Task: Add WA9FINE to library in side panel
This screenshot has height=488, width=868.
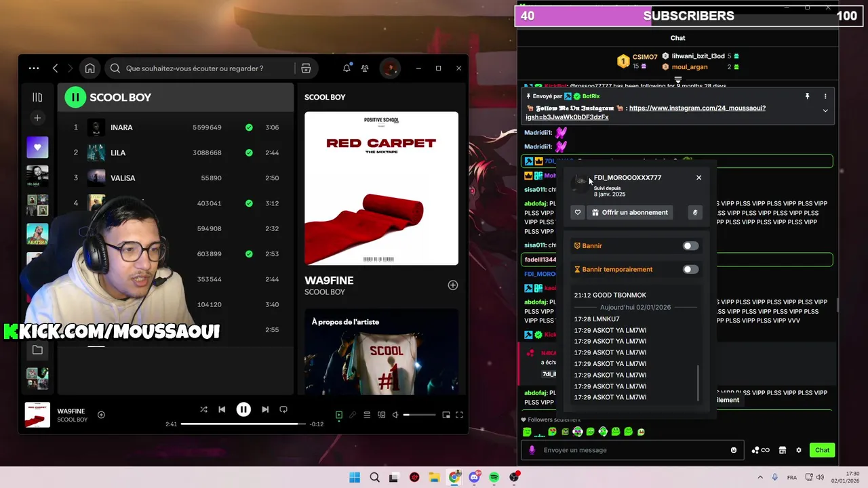Action: pyautogui.click(x=452, y=285)
